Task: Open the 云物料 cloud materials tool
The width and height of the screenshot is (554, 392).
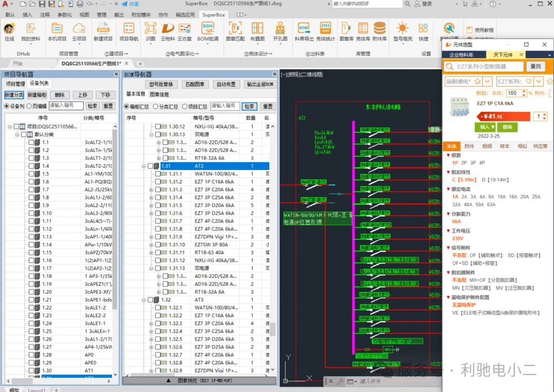Action: [x=168, y=30]
